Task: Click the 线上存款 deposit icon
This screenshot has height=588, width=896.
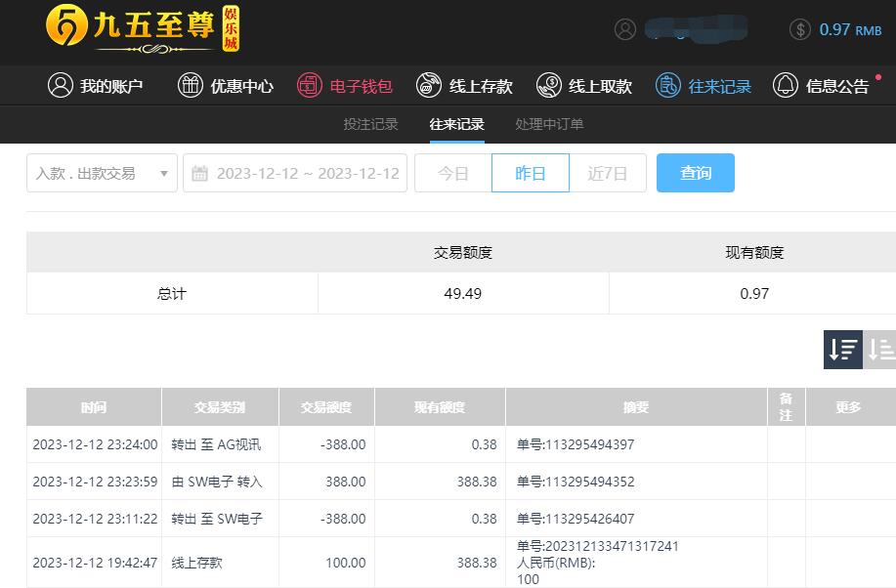Action: click(x=429, y=86)
